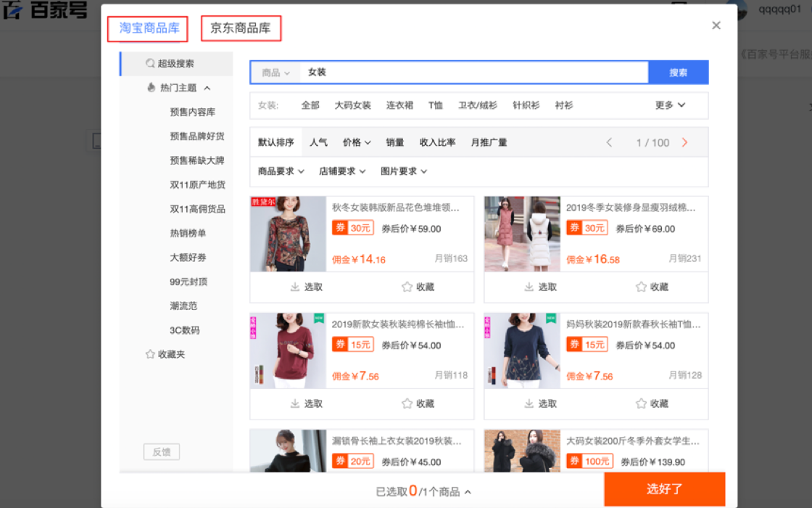The height and width of the screenshot is (508, 812).
Task: Click the star icon beside 收藏夹
Action: pos(150,354)
